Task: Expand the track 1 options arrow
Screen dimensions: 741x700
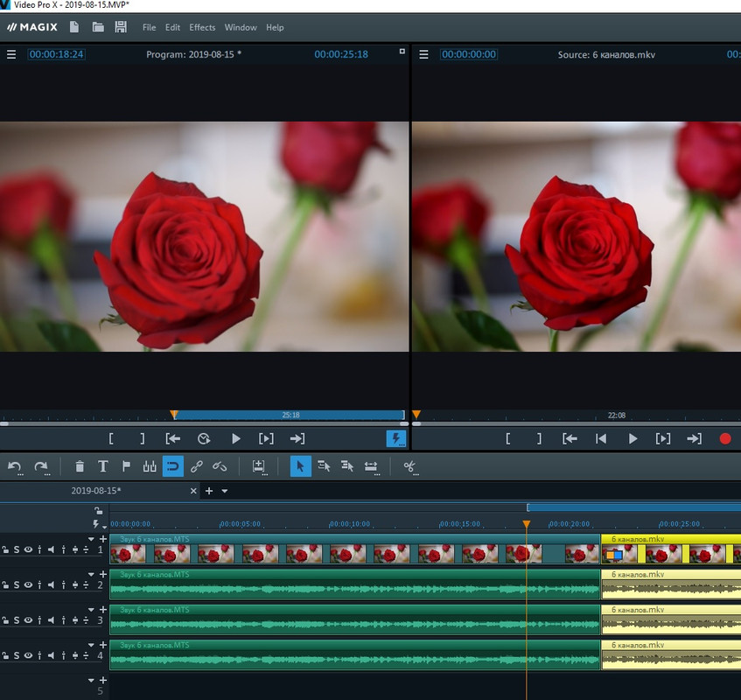Action: click(91, 539)
